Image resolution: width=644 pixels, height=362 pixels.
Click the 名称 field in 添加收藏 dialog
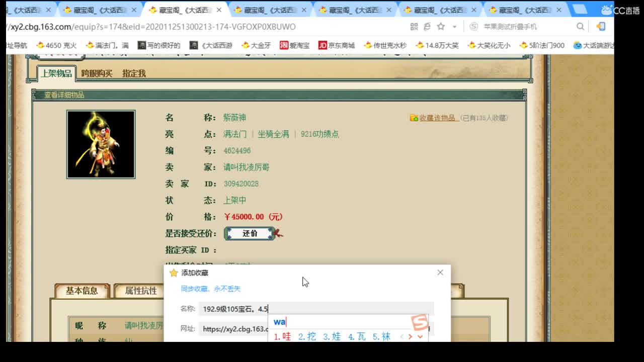click(316, 309)
